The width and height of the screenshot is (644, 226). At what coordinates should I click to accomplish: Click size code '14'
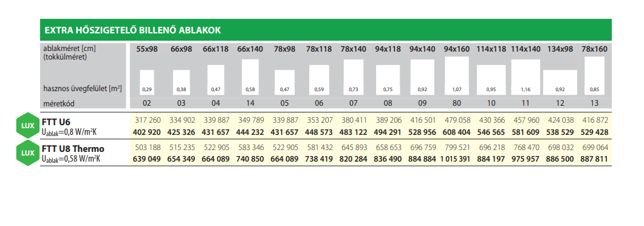click(x=250, y=103)
